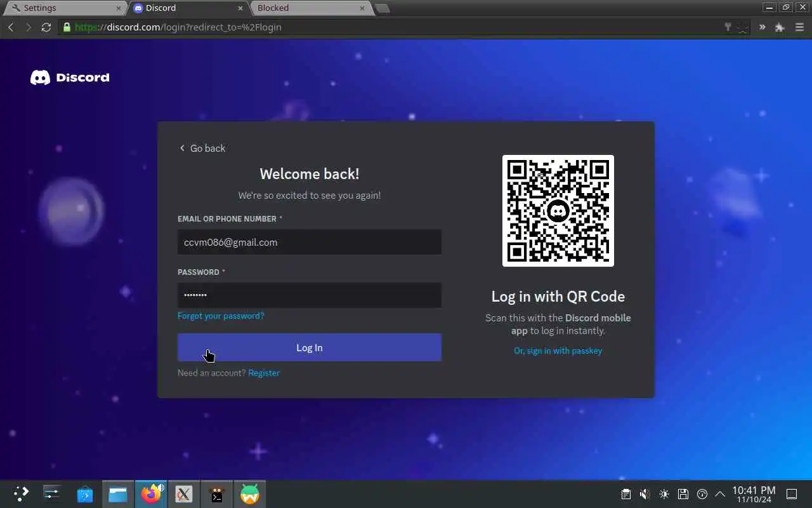
Task: Open the X11 app in the taskbar
Action: [x=184, y=494]
